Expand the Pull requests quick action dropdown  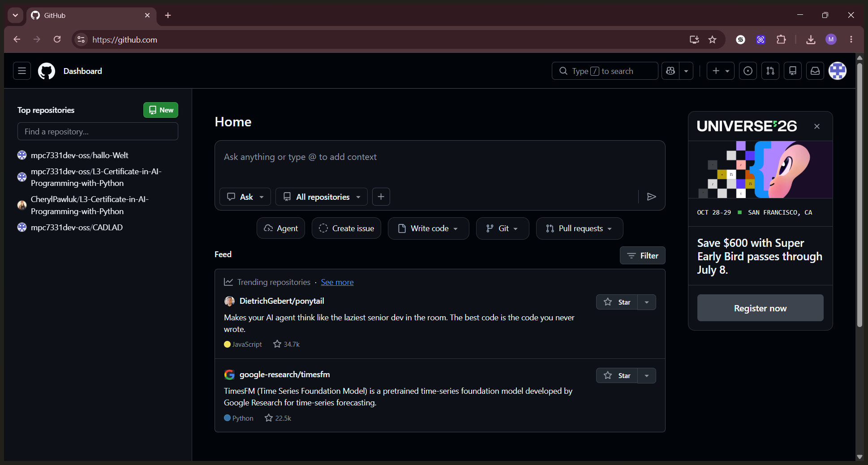[580, 228]
